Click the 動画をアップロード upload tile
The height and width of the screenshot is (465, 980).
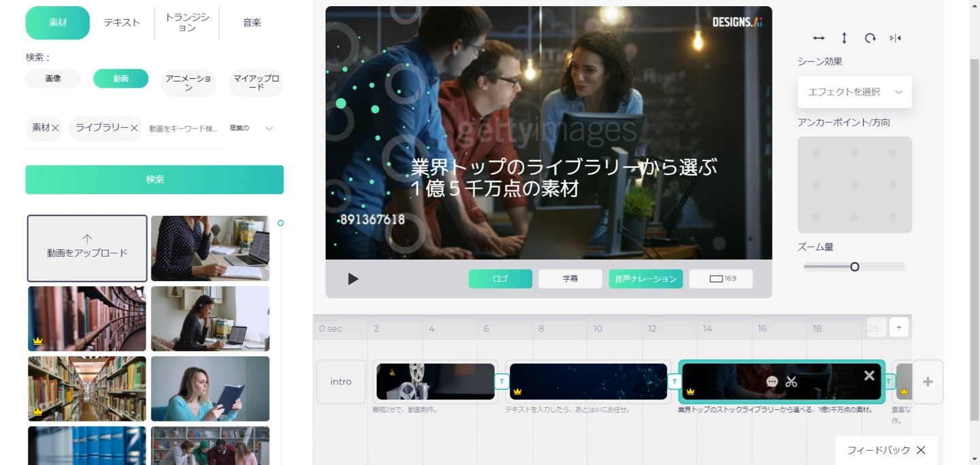[x=87, y=248]
